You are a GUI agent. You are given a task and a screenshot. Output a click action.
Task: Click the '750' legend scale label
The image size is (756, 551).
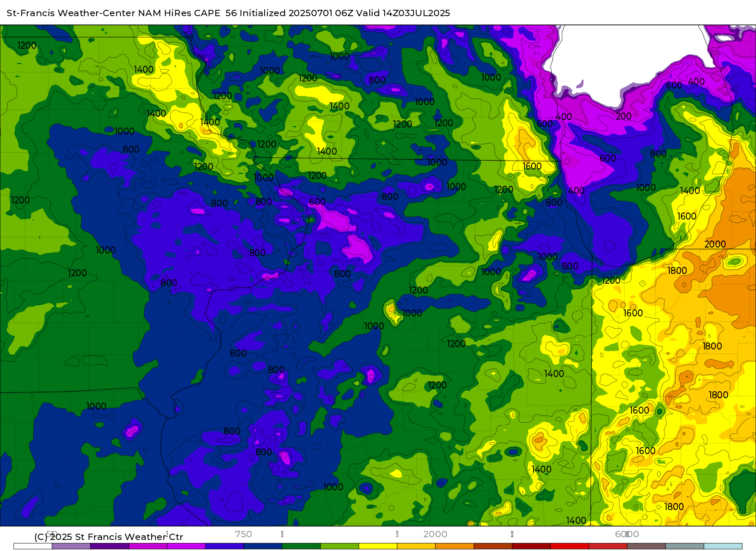pos(243,534)
